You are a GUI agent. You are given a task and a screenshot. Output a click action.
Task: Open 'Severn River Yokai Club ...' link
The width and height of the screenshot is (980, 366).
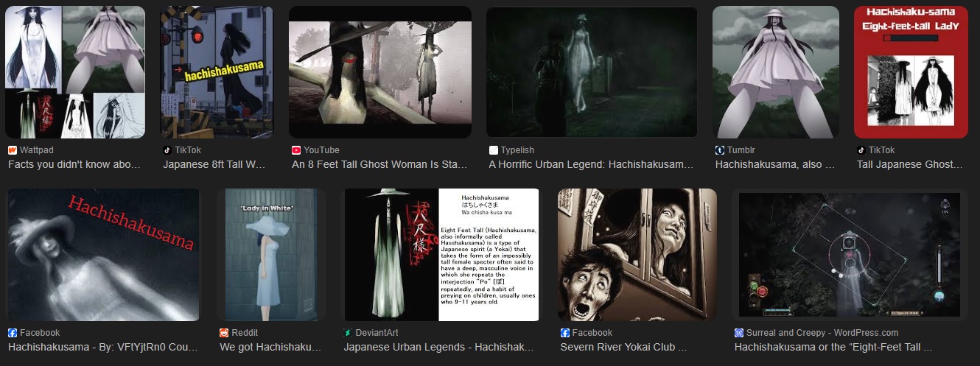tap(623, 347)
